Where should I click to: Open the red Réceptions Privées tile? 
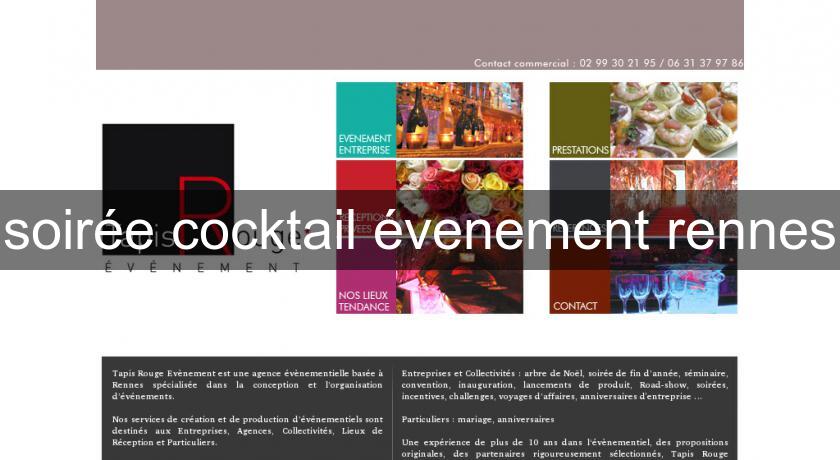point(366,198)
